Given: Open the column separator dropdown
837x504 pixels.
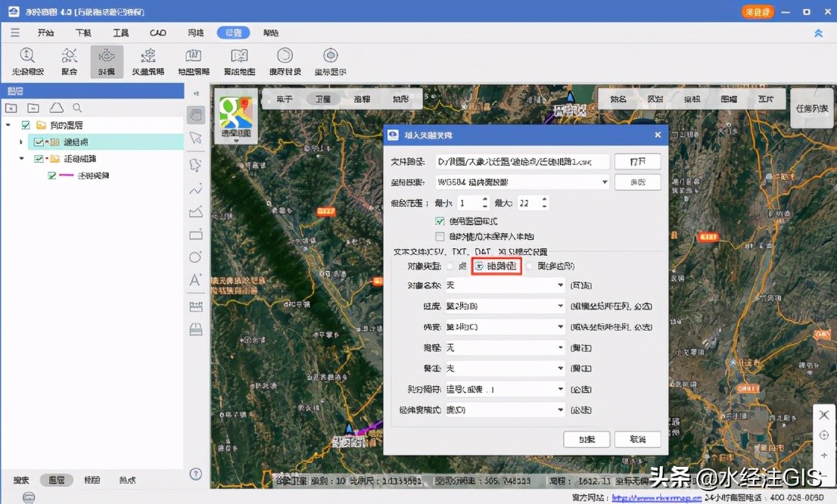Looking at the screenshot, I should pos(505,389).
